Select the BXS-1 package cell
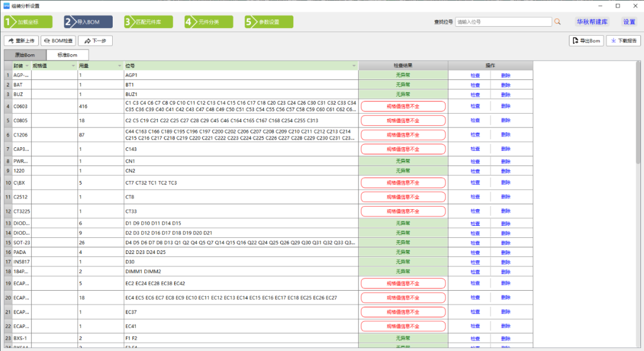 click(22, 338)
